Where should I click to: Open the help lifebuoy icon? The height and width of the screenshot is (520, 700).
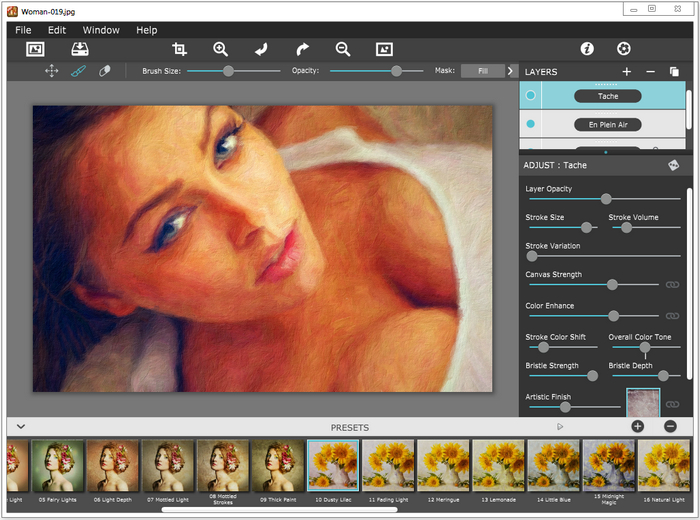click(624, 49)
